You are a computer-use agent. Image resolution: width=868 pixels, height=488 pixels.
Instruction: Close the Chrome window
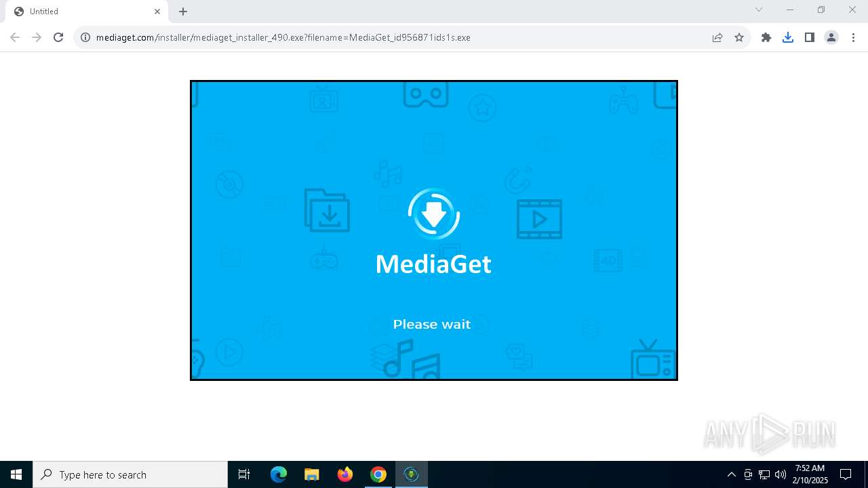pos(852,9)
